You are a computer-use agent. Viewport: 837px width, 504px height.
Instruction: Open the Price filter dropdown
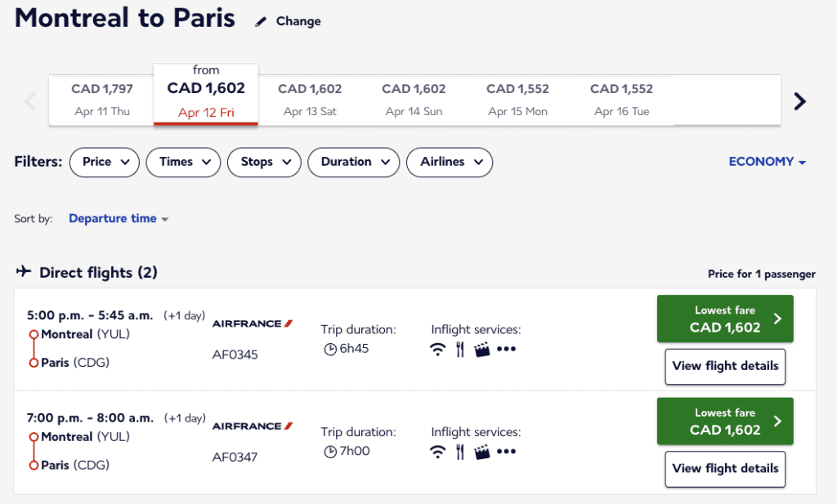click(x=104, y=162)
